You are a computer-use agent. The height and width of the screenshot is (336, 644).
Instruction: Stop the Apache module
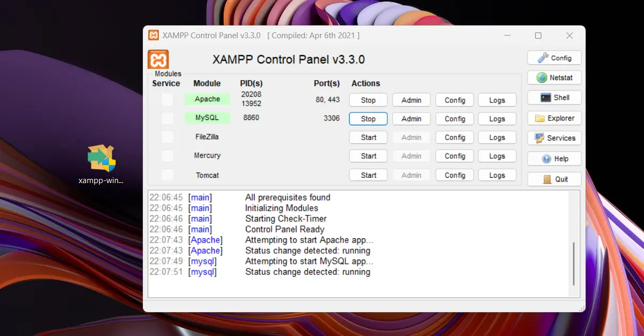click(x=368, y=100)
